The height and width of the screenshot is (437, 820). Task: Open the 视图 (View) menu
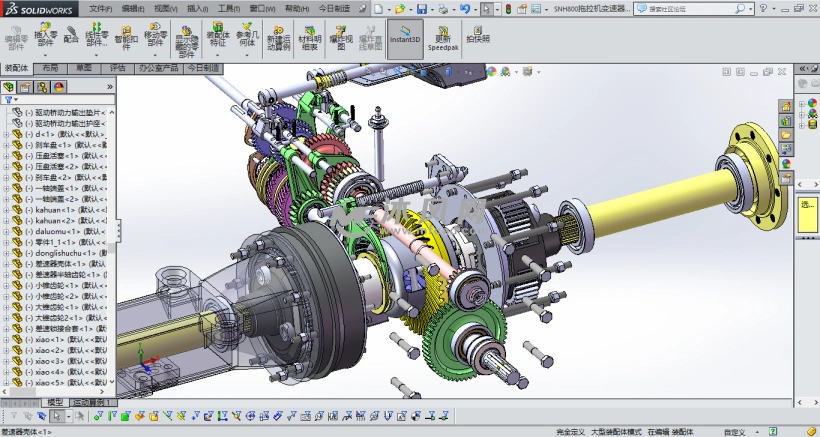pos(164,7)
